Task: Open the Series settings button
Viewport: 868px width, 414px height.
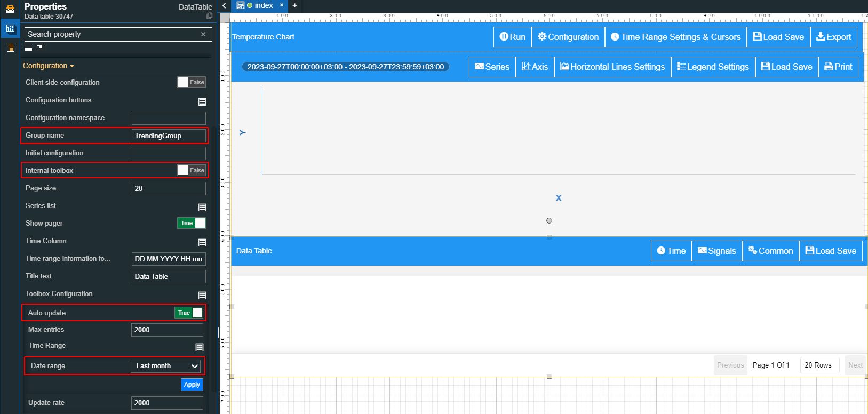Action: click(492, 67)
